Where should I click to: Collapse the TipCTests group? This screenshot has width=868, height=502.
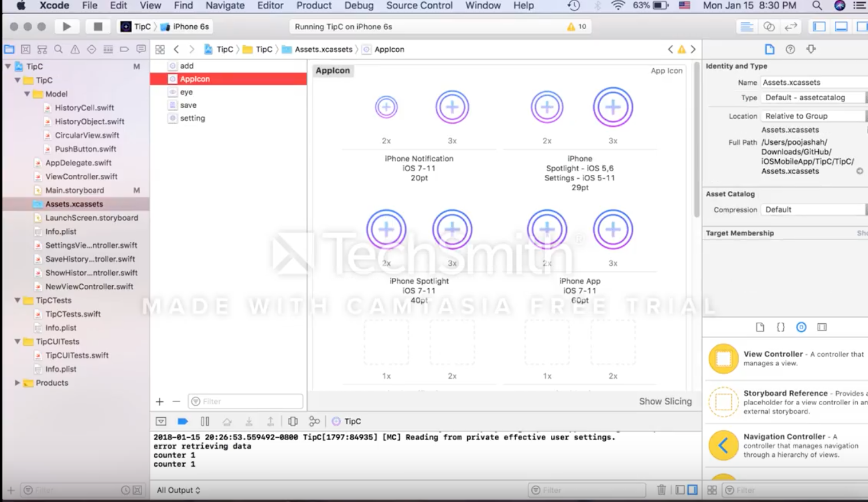(18, 300)
